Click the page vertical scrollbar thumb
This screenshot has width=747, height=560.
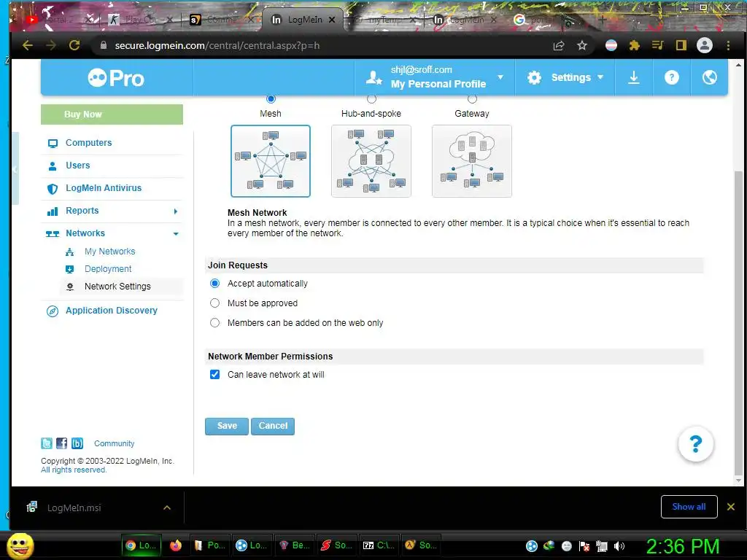[738, 322]
